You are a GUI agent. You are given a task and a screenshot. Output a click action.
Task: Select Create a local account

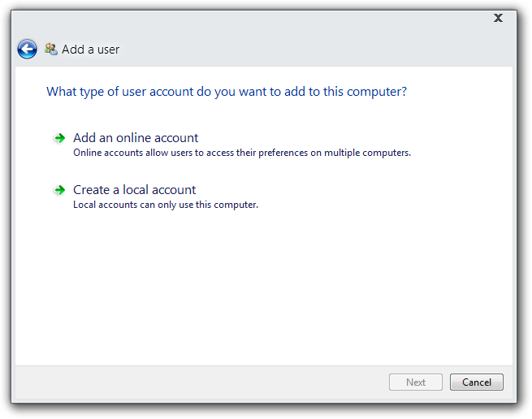tap(134, 190)
